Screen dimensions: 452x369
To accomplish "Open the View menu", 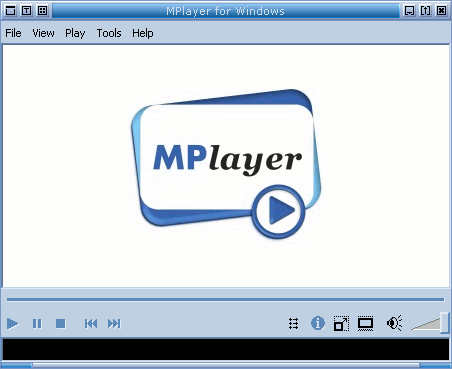I will tap(43, 33).
